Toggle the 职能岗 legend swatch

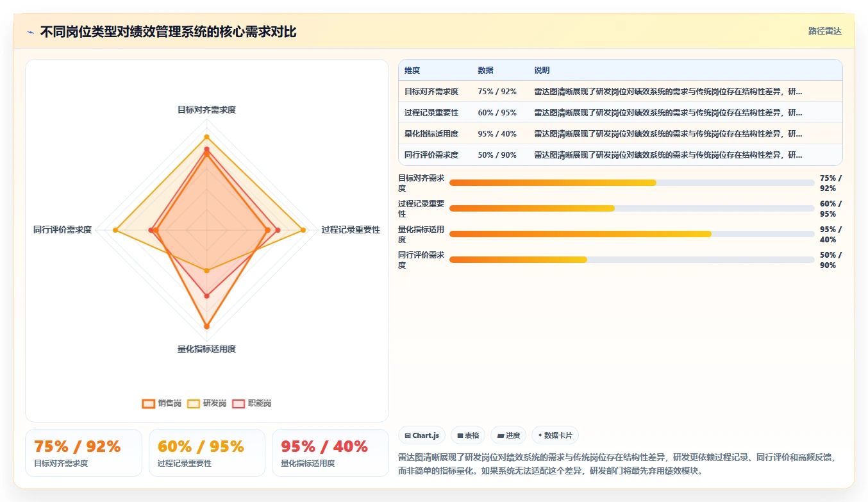pos(238,403)
